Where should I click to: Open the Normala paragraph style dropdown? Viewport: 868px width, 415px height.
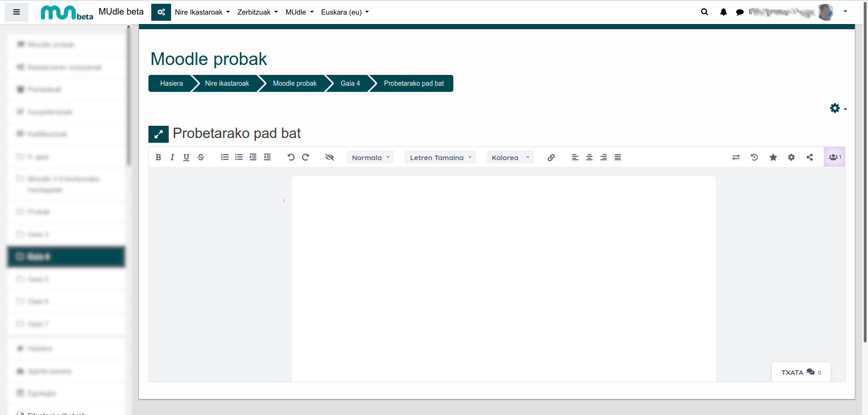tap(370, 157)
